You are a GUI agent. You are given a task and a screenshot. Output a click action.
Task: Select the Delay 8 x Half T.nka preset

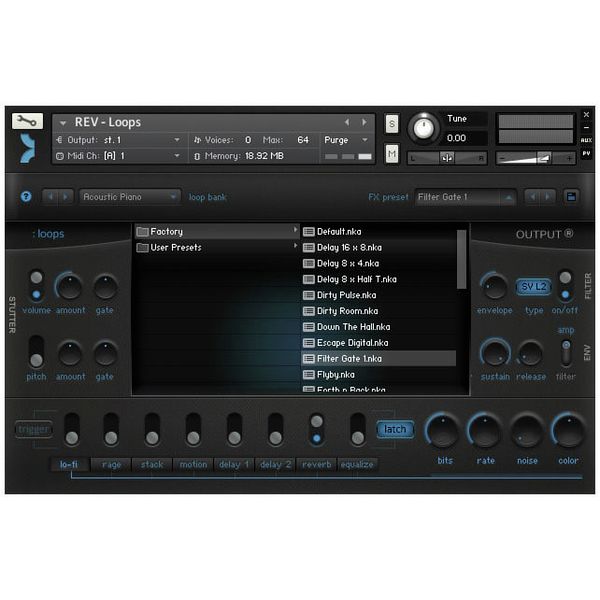coord(378,279)
